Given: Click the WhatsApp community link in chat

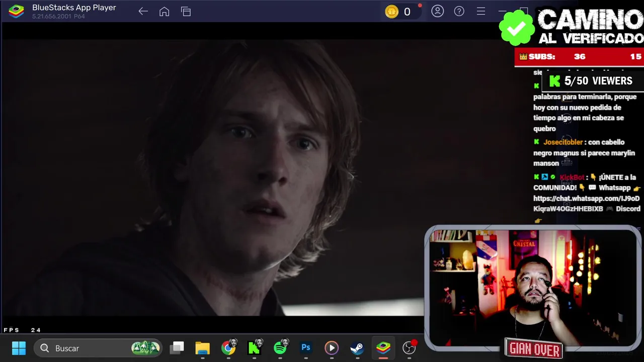Looking at the screenshot, I should [586, 204].
